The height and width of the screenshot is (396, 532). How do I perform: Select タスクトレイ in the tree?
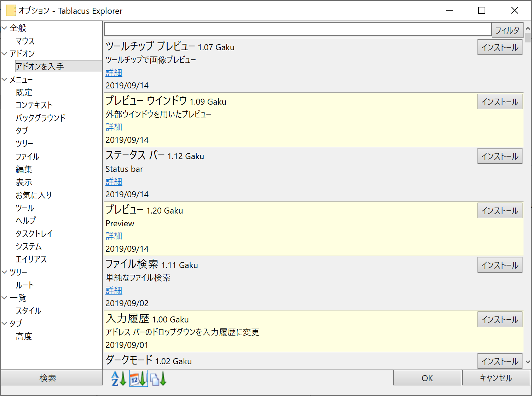pos(34,234)
